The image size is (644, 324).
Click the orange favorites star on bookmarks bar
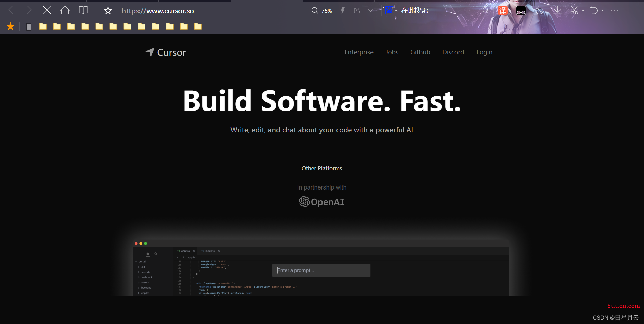coord(11,26)
